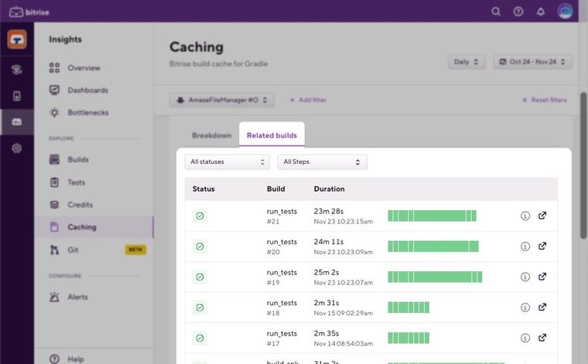Click the success status icon for build #17

[200, 338]
